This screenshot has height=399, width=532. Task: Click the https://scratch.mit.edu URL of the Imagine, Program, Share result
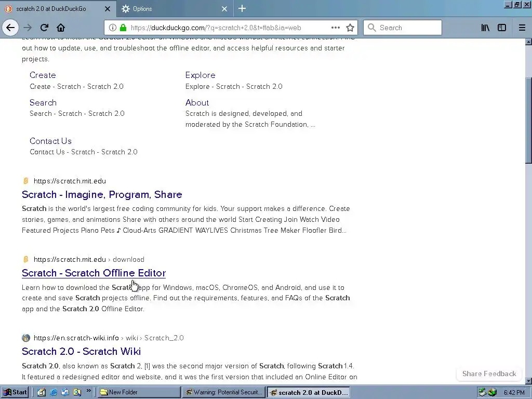coord(70,181)
